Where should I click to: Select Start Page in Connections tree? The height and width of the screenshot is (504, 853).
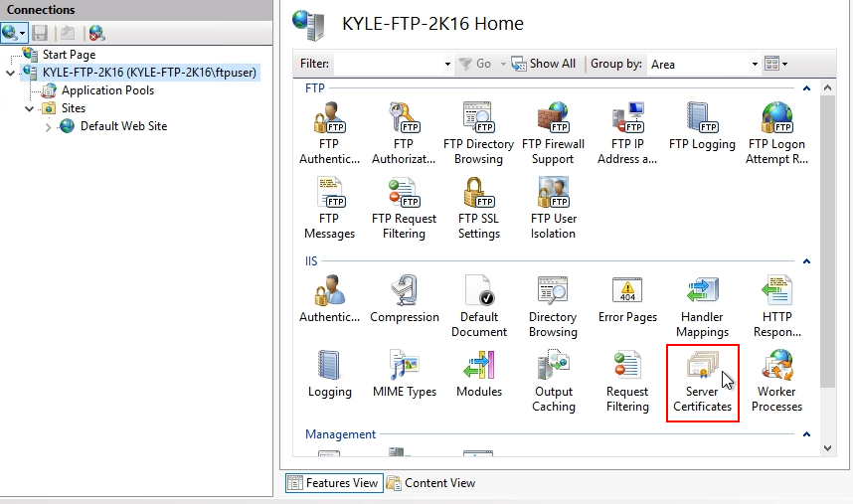69,55
